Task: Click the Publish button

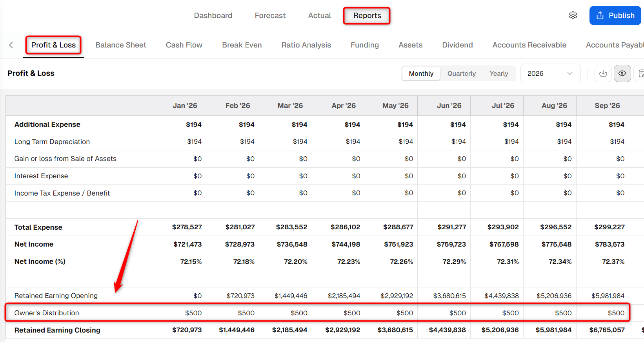Action: coord(615,15)
